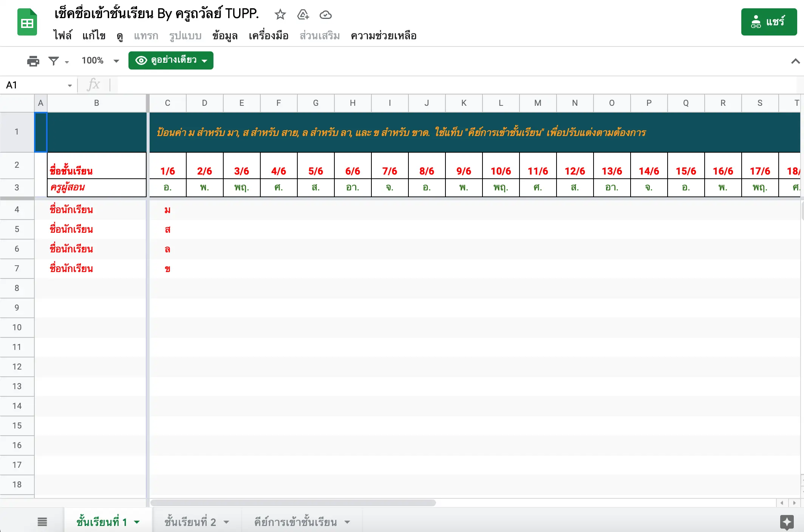
Task: Select the row 15 header
Action: 17,426
